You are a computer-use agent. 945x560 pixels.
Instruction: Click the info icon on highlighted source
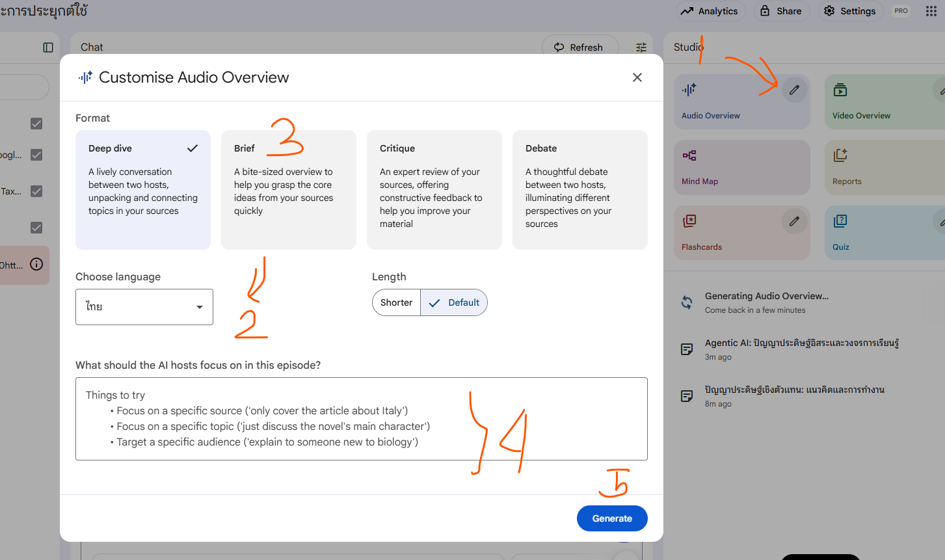(x=37, y=264)
